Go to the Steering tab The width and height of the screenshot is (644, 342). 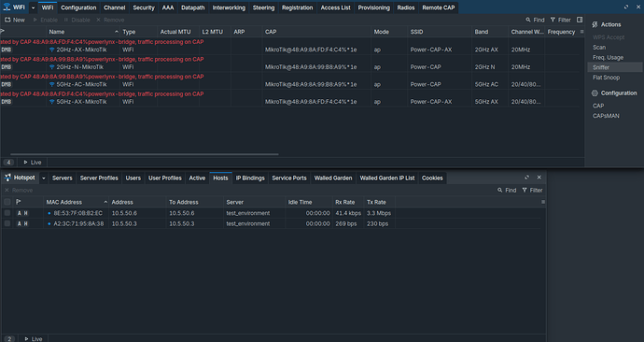(x=263, y=7)
